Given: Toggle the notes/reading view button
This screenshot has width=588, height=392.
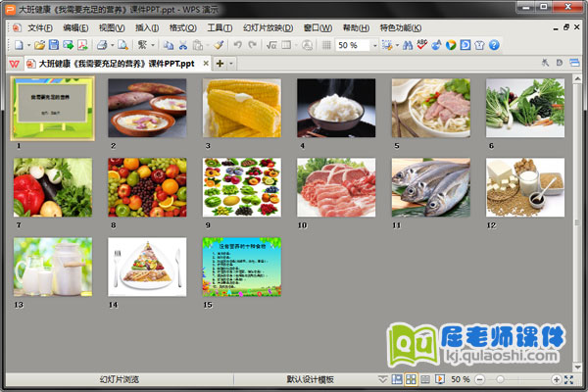Looking at the screenshot, I should pos(426,379).
